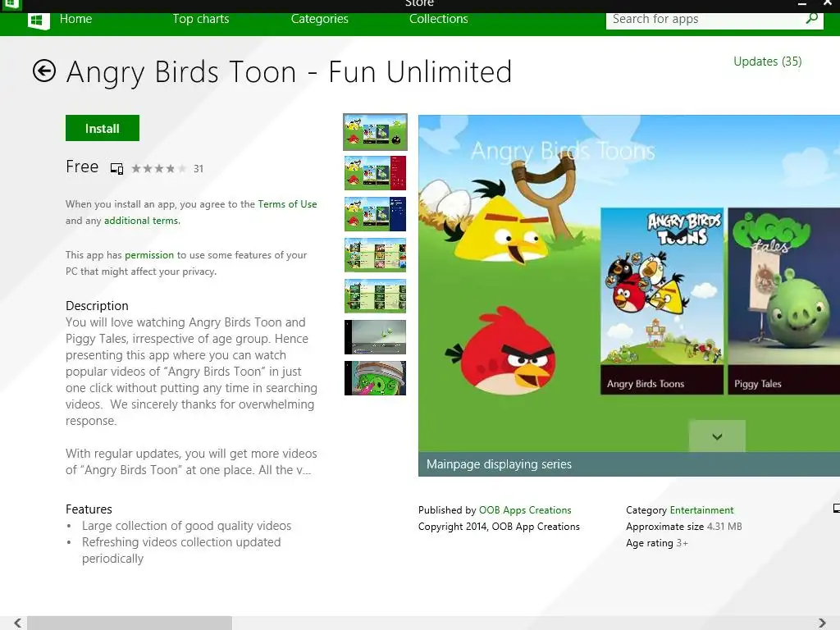Open the Updates (35) link

tap(767, 62)
